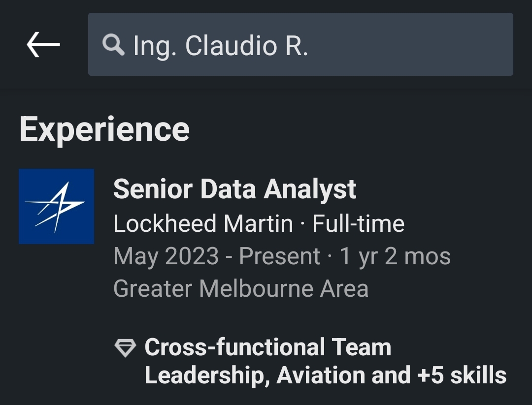Open the Cross-functional Team skill line
The height and width of the screenshot is (405, 532).
click(267, 347)
